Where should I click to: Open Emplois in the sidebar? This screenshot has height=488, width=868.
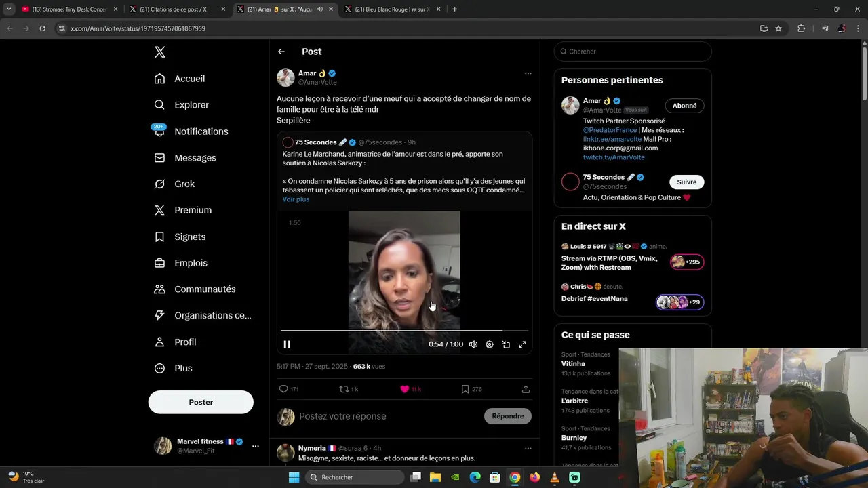tap(181, 263)
